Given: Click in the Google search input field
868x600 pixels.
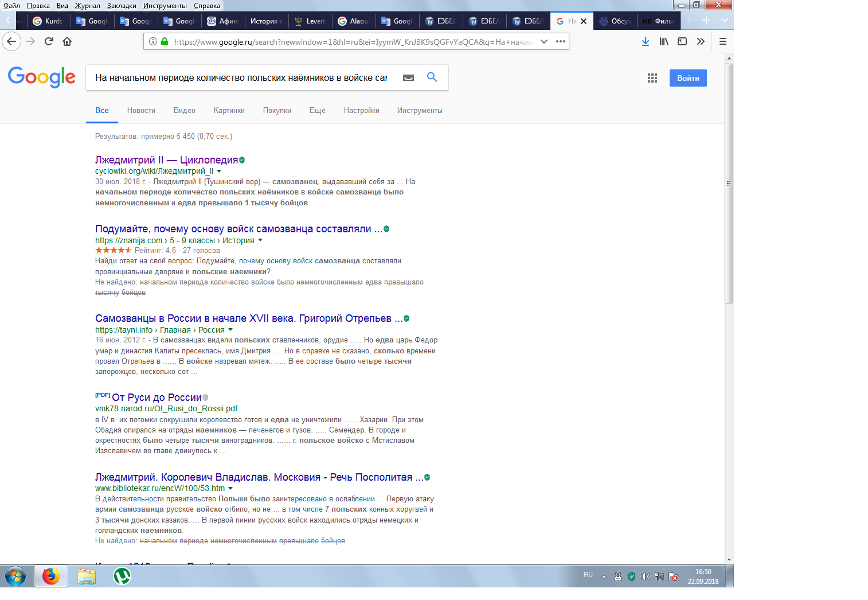Looking at the screenshot, I should click(241, 77).
